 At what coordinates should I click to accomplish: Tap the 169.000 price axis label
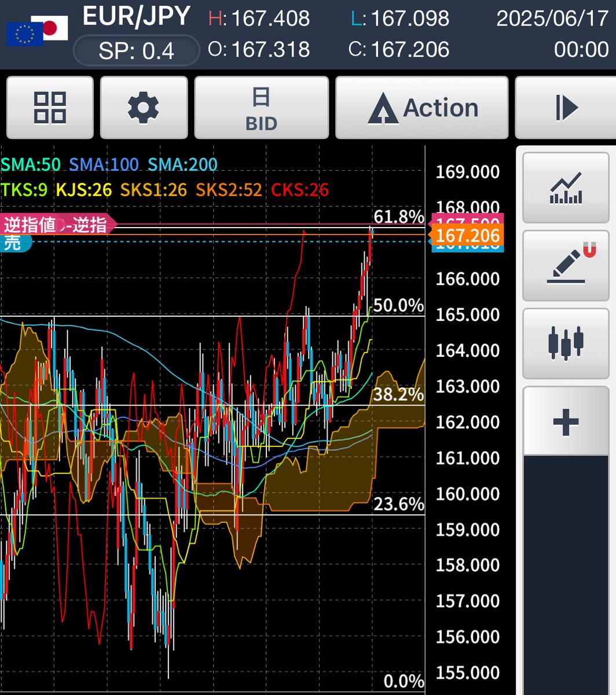pos(468,172)
